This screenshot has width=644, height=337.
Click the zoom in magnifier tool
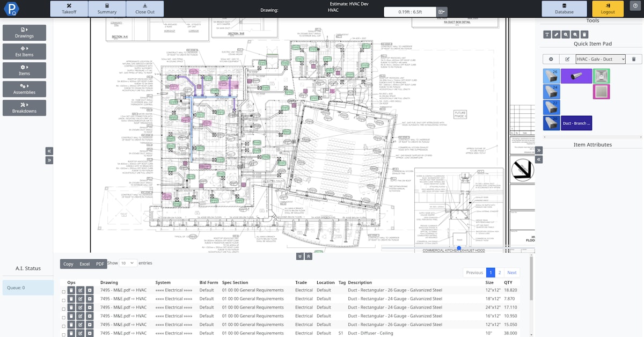565,34
